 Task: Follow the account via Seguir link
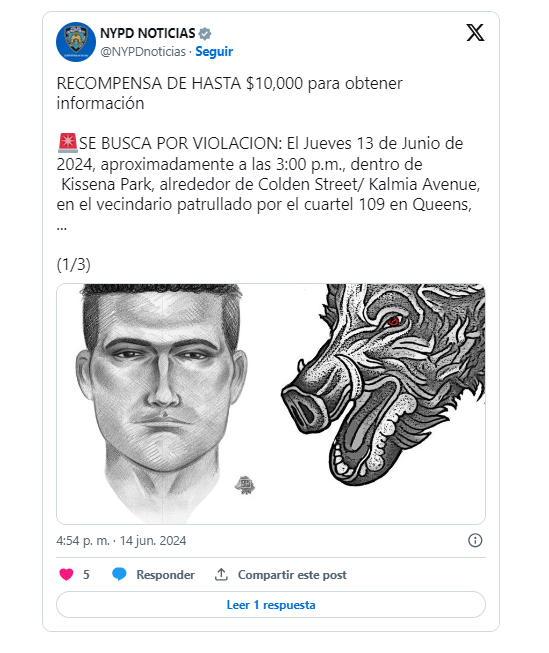click(214, 51)
